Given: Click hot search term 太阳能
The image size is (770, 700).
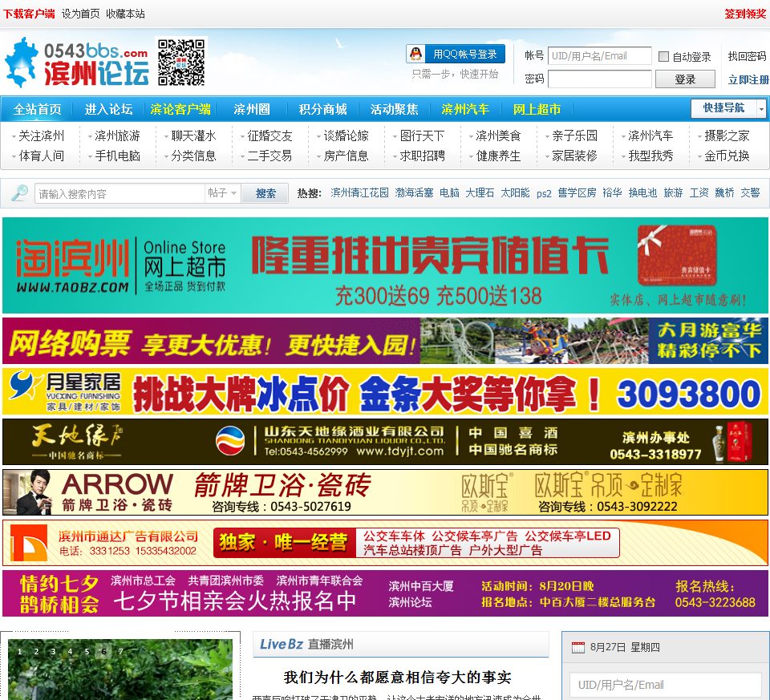Looking at the screenshot, I should [515, 193].
